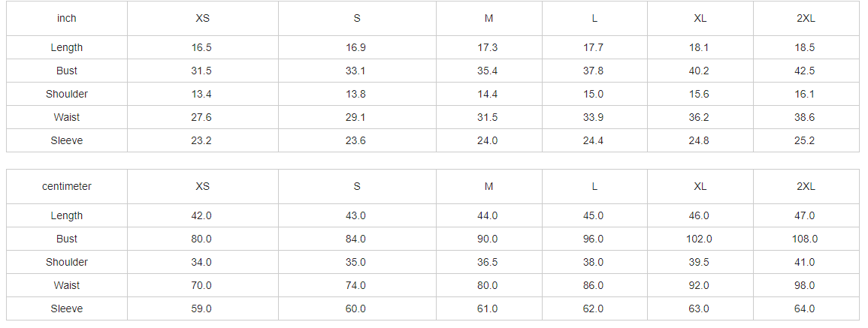
Task: Click the 15.0 shoulder value for L
Action: [x=594, y=94]
